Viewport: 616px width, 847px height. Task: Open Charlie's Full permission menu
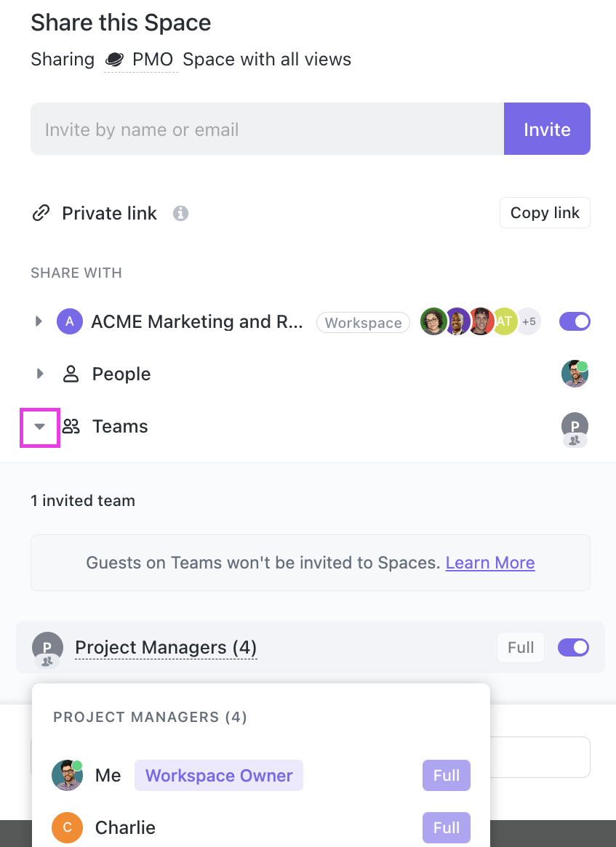coord(446,827)
